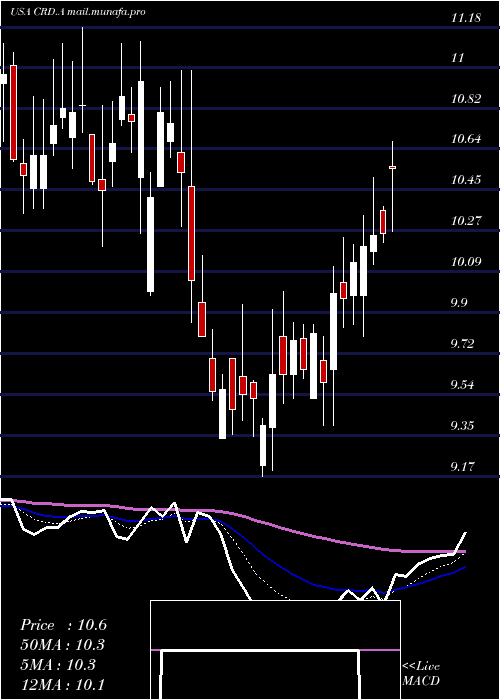Click the 10.09 price axis label
The image size is (500, 700).
466,261
